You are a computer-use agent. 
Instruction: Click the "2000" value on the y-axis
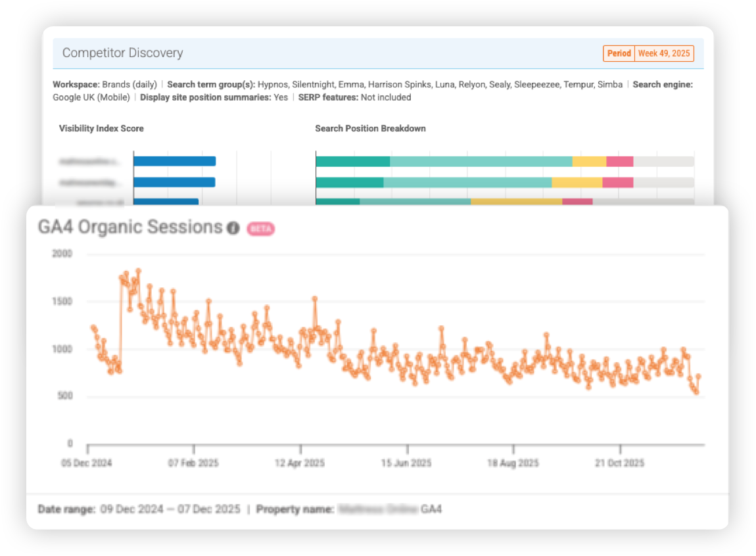click(x=62, y=253)
